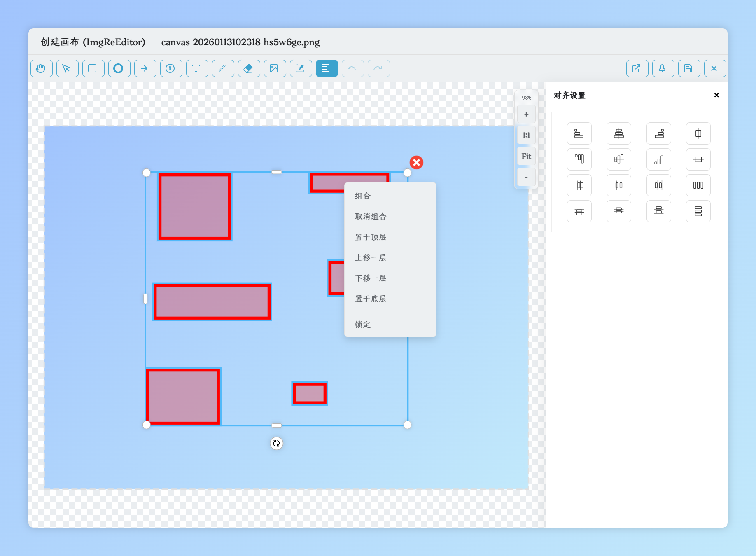Choose 组合 from the context menu
756x556 pixels.
point(390,196)
